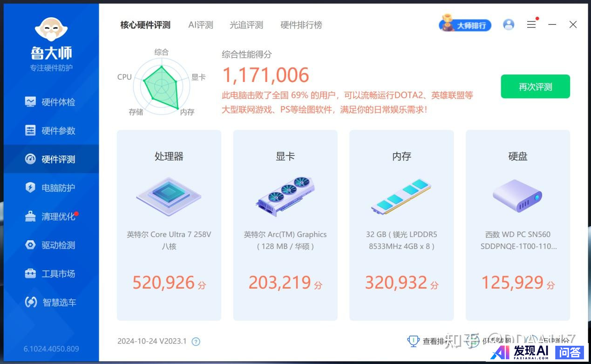The width and height of the screenshot is (591, 364).
Task: Switch to the AI评测 tab
Action: (201, 25)
